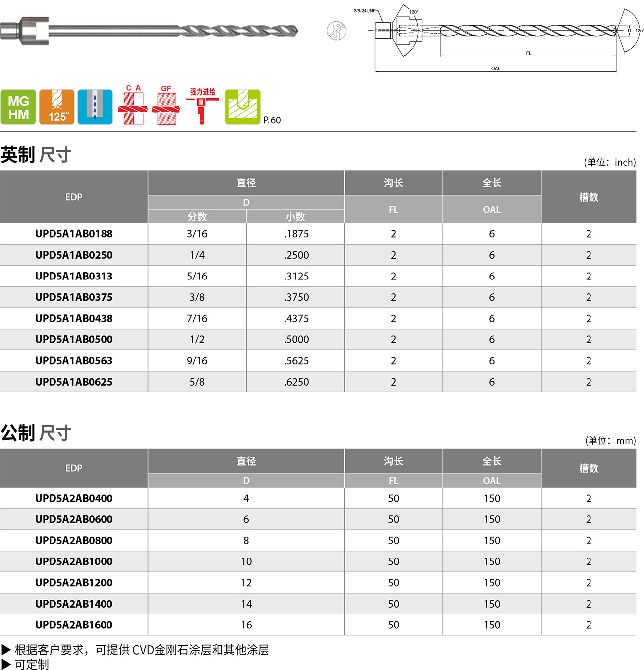The image size is (644, 670).
Task: Click the drill bit product photo
Action: pyautogui.click(x=149, y=31)
